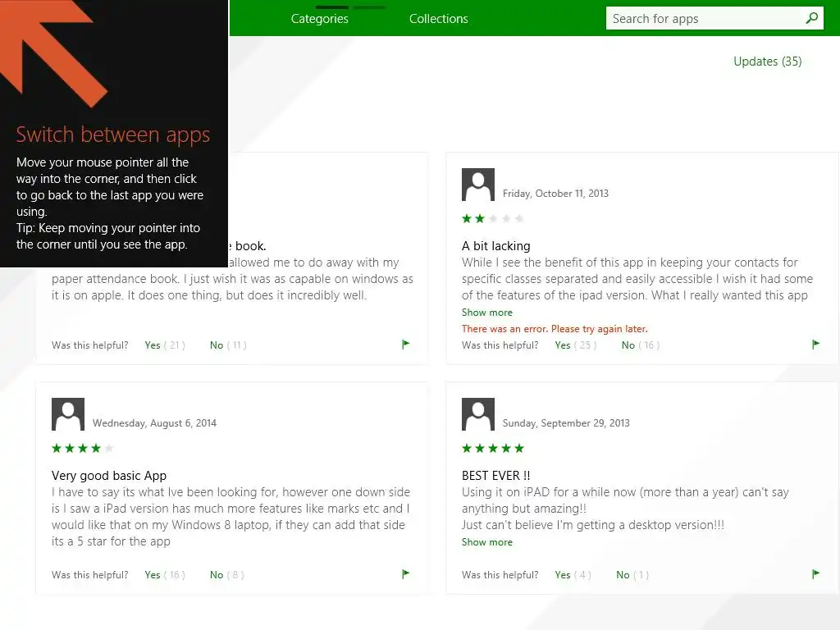The width and height of the screenshot is (840, 630).
Task: Expand 'Show more' on 'BEST EVER !!' review
Action: click(487, 542)
